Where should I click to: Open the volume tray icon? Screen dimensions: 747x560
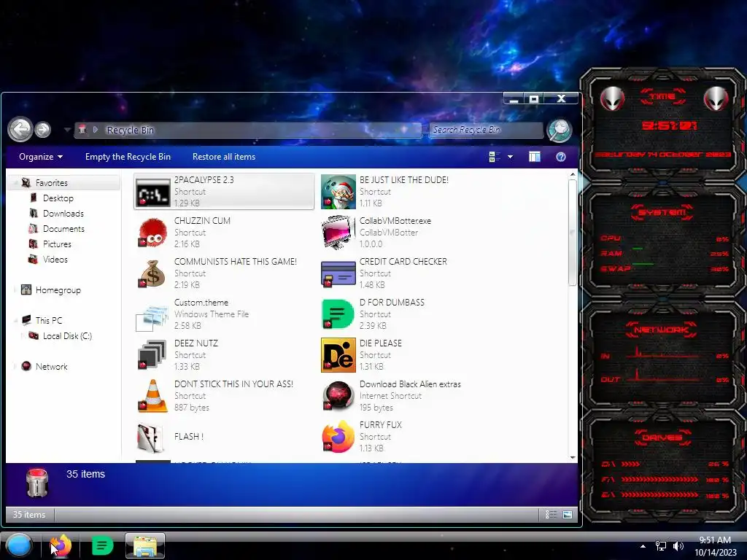pos(678,546)
